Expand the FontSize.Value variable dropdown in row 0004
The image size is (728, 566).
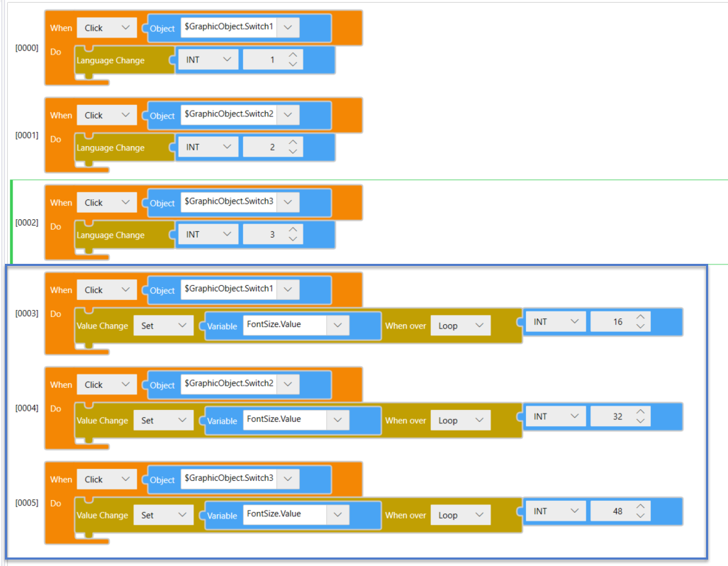[x=337, y=420]
